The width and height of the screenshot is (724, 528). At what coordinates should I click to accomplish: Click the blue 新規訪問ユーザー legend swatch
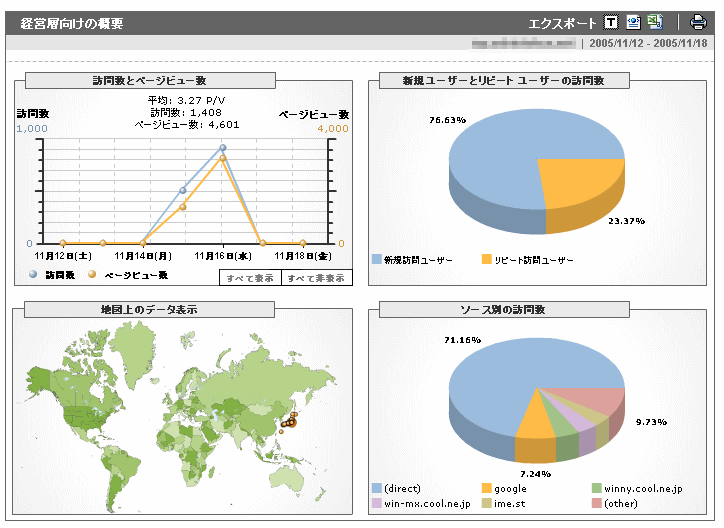click(377, 260)
